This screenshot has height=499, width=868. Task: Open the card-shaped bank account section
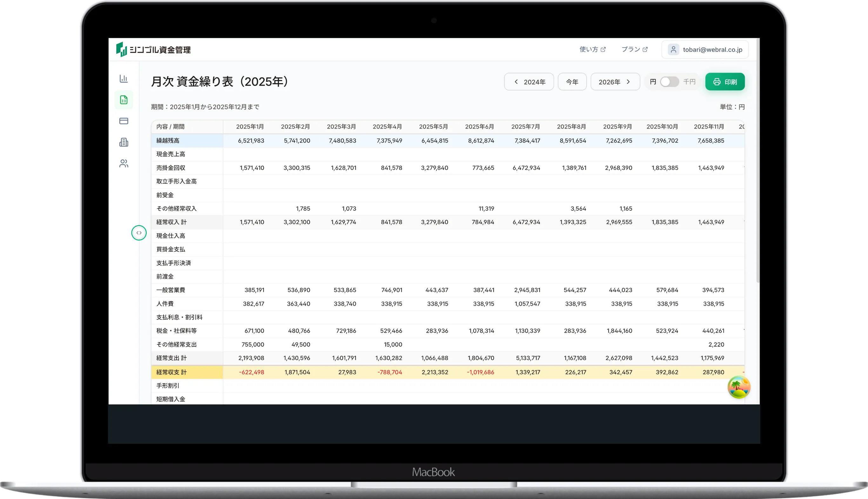(x=124, y=121)
